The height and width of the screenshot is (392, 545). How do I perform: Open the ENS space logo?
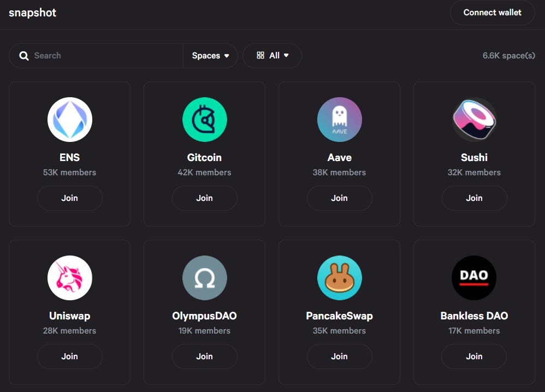click(x=70, y=120)
